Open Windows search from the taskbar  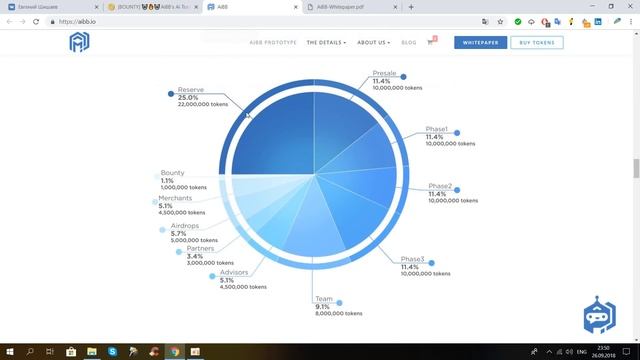click(30, 351)
